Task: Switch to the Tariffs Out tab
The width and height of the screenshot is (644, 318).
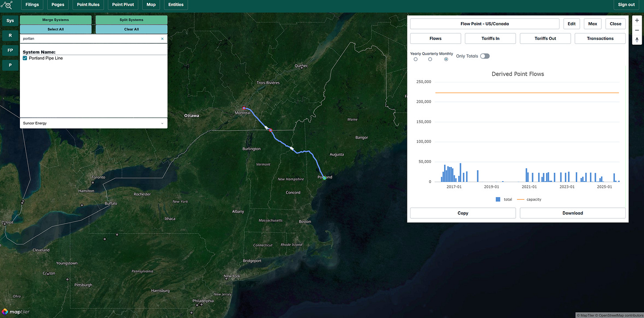Action: (545, 39)
